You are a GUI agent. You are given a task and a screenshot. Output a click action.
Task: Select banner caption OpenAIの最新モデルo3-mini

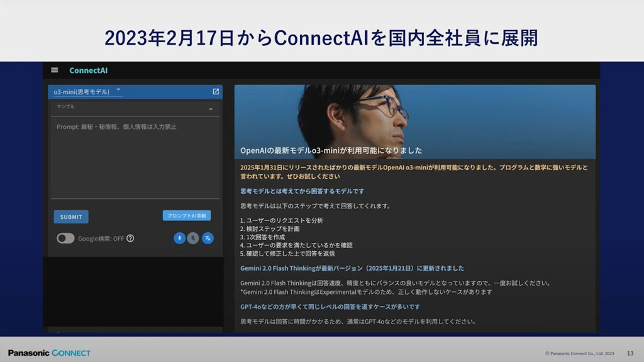tap(331, 150)
